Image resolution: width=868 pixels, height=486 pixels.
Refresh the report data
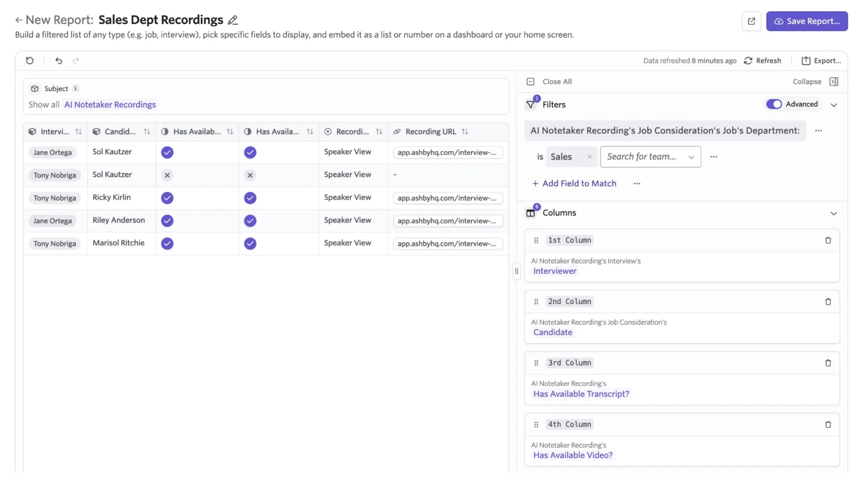[x=762, y=61]
